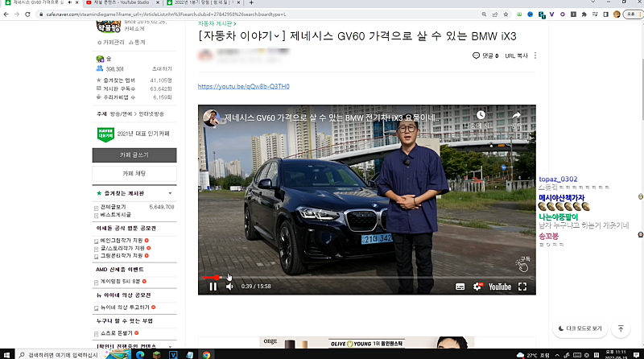Pause the YouTube video
This screenshot has width=644, height=359.
tap(213, 287)
